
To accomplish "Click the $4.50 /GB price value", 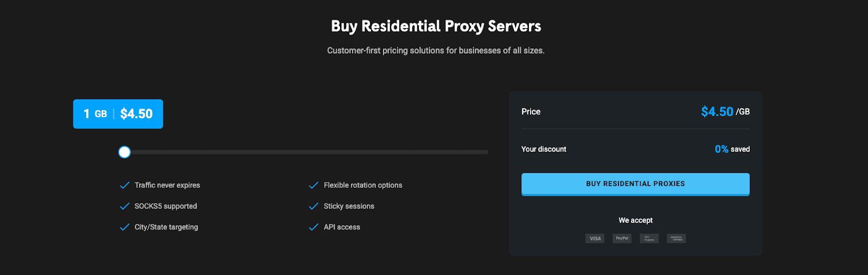I will pos(725,112).
